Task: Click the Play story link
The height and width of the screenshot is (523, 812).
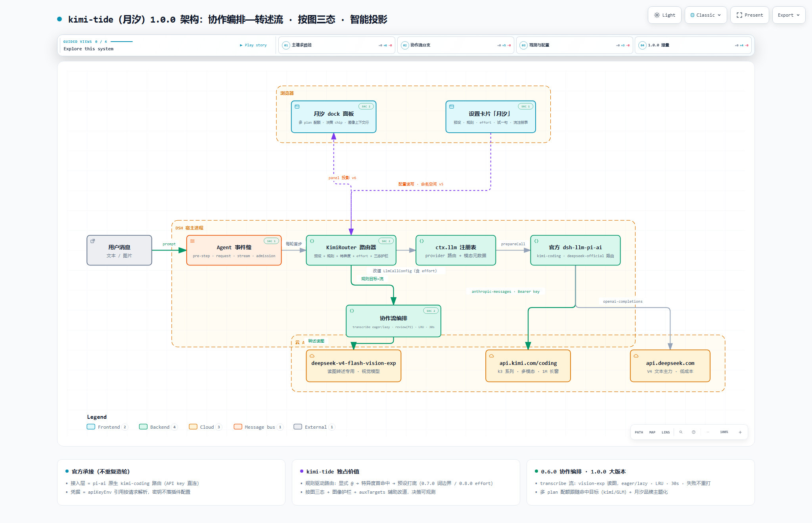Action: click(253, 45)
